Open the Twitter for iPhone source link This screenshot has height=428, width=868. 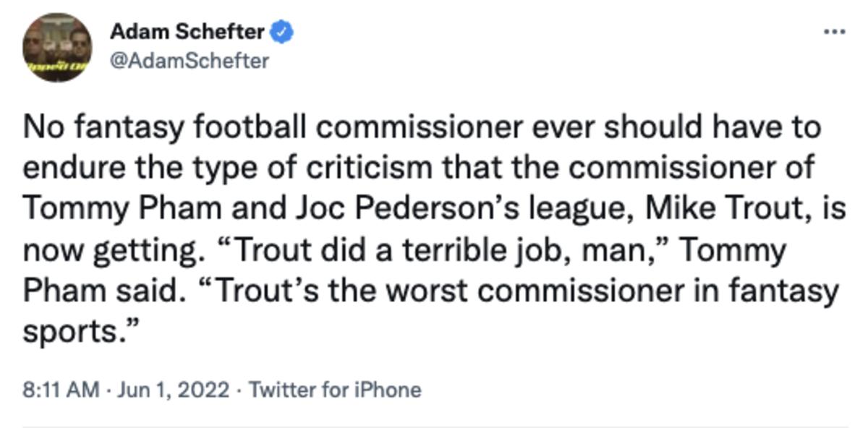334,390
